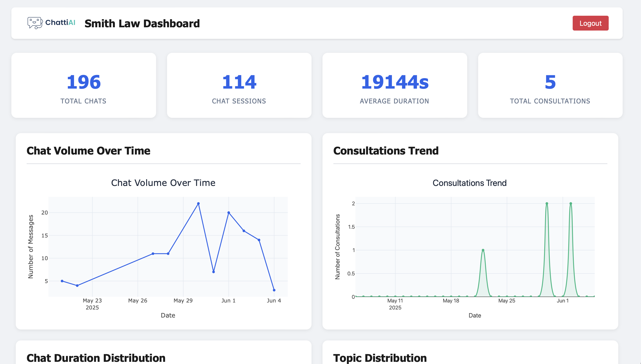
Task: Click the first data point of chat volume line
Action: [62, 281]
